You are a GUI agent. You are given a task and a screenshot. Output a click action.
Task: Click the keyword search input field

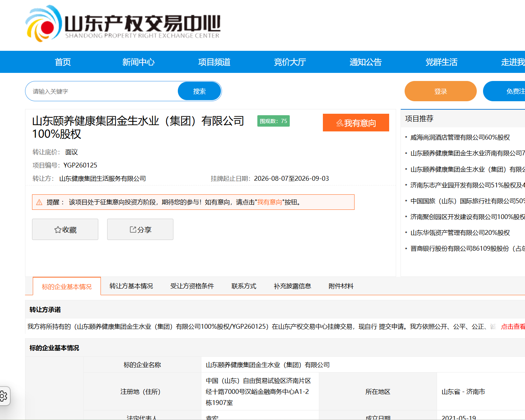click(102, 91)
